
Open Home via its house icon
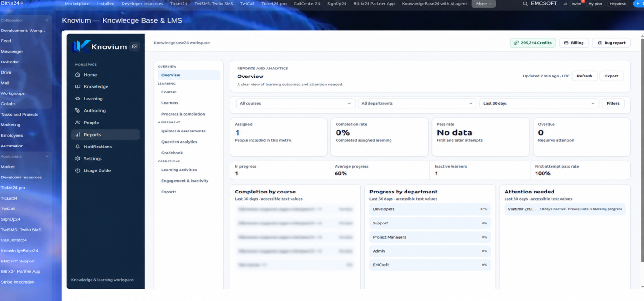click(77, 75)
